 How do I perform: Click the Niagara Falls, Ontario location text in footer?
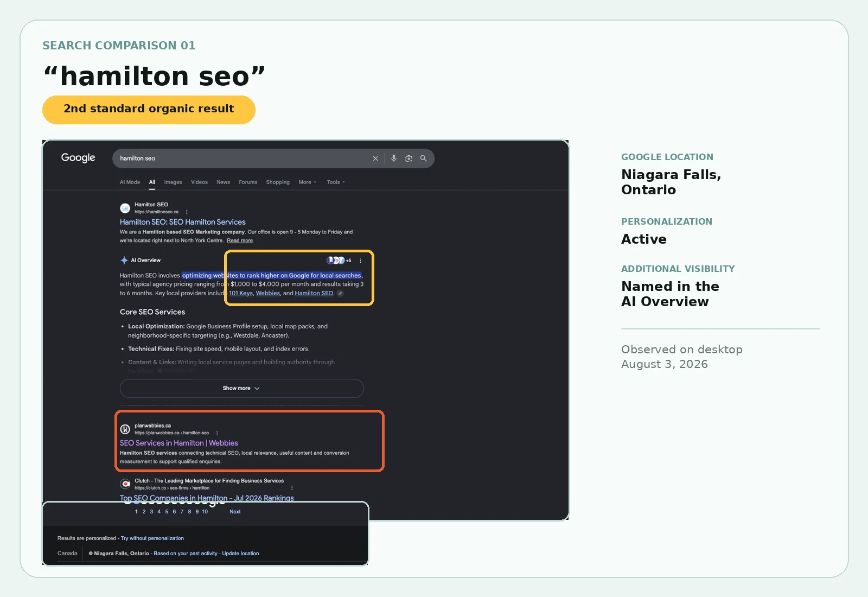pos(122,554)
